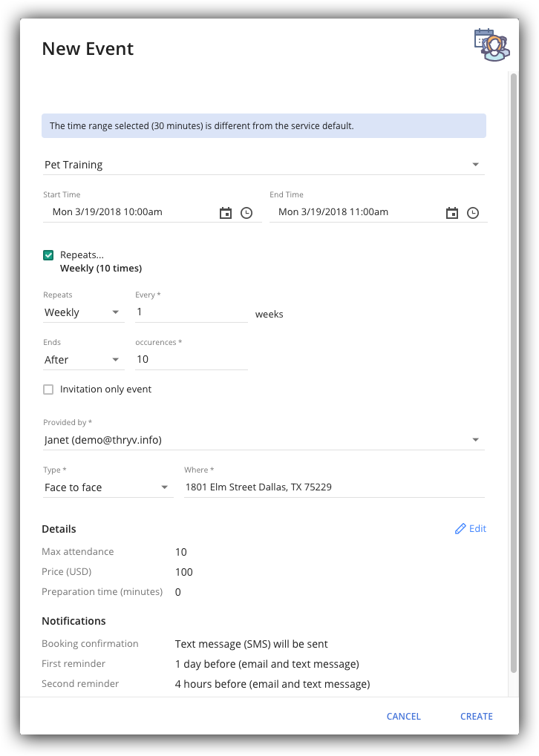Click the Notifications heading

click(73, 621)
